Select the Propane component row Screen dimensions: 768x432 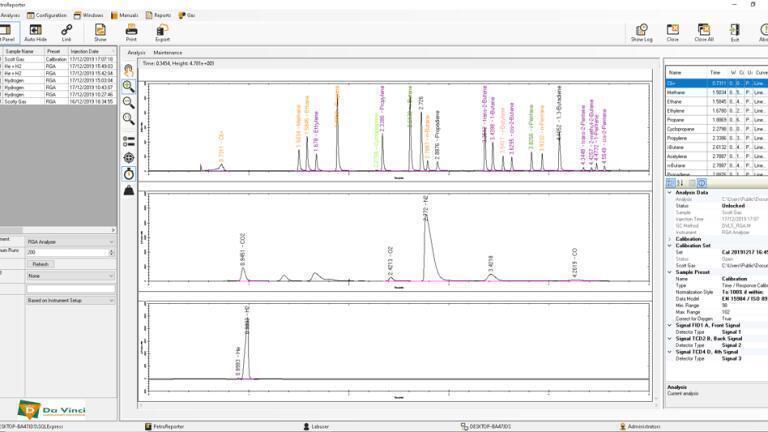[717, 120]
